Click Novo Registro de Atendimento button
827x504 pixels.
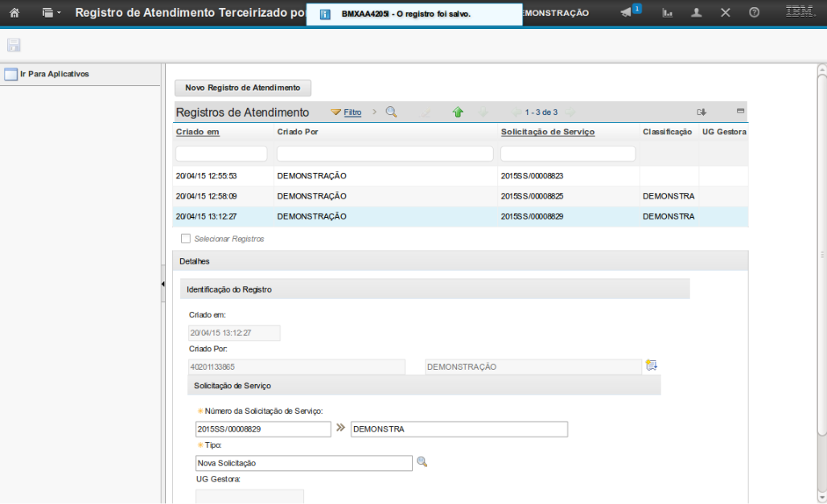click(242, 88)
